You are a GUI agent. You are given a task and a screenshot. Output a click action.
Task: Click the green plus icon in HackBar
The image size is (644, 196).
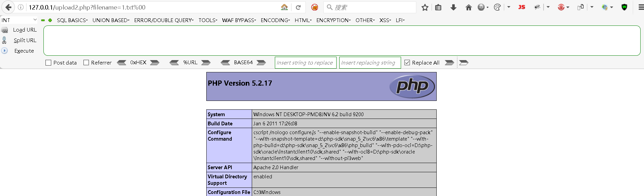[50, 20]
